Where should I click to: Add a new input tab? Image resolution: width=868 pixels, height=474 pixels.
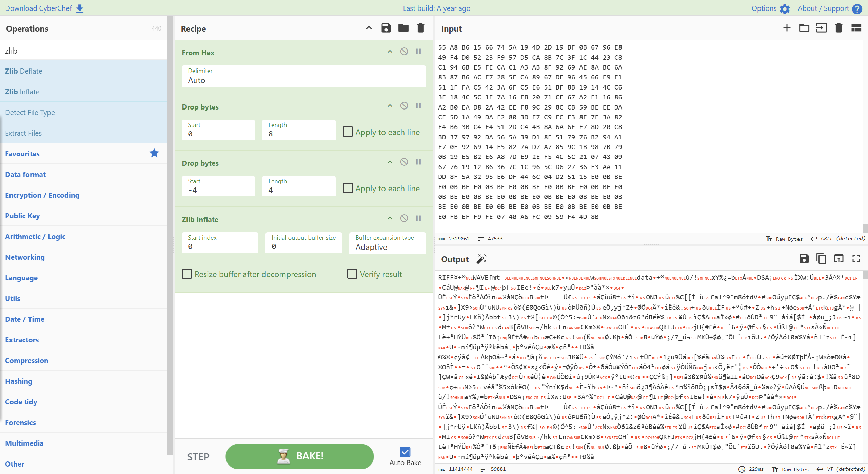tap(787, 28)
